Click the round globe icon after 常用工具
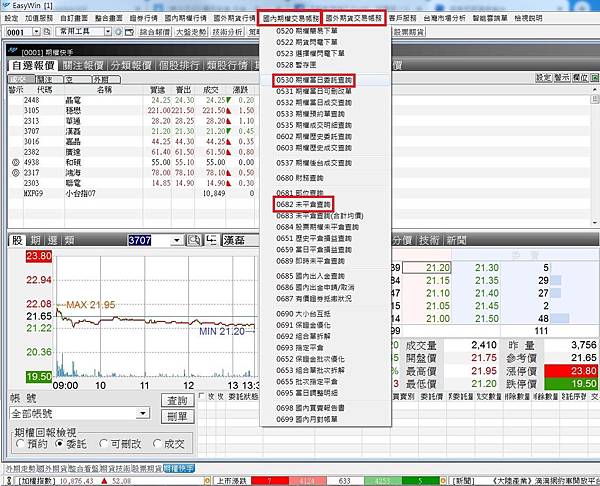Viewport: 600px width, 486px height. pyautogui.click(x=118, y=32)
